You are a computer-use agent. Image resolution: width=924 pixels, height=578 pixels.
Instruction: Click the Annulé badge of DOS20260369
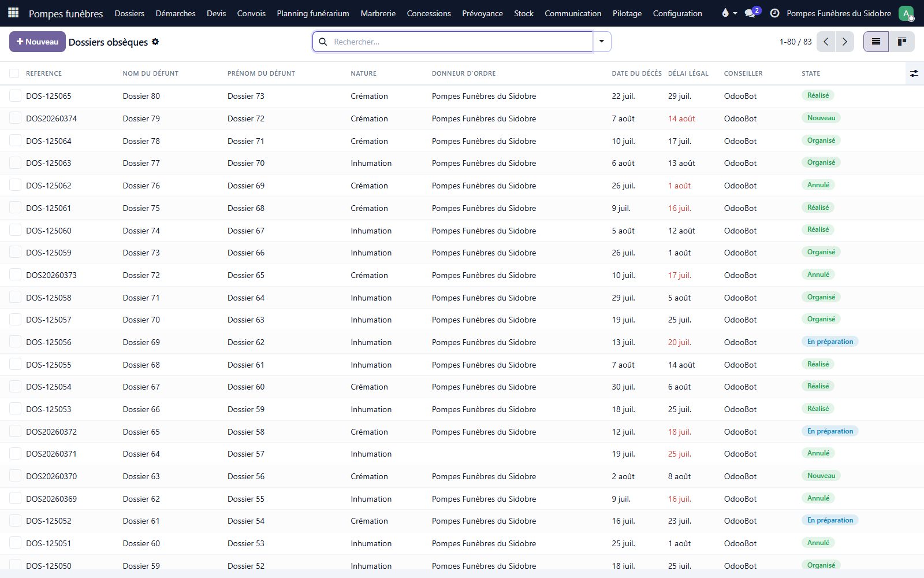point(818,498)
